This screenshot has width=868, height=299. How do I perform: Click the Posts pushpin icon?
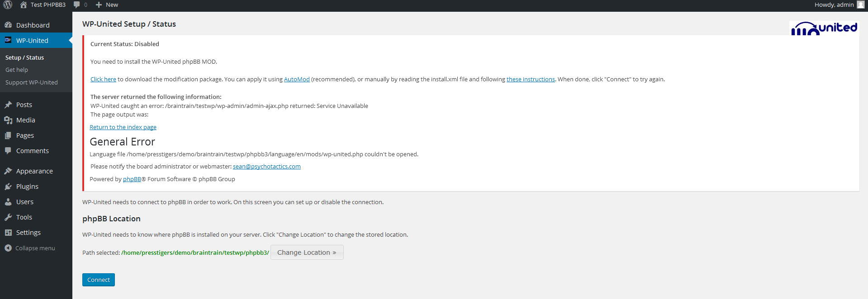pos(8,105)
